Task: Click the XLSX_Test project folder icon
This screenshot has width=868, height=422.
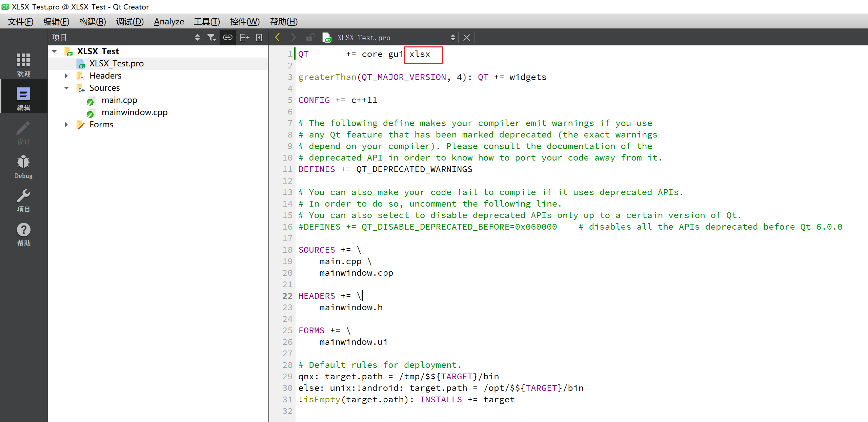Action: (x=68, y=51)
